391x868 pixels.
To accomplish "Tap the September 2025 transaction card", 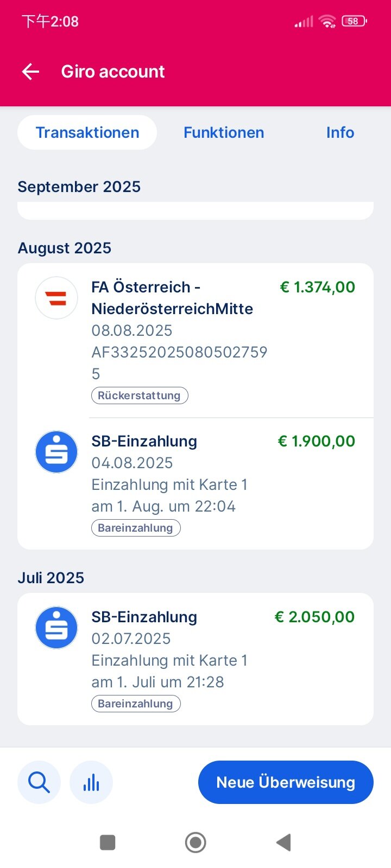I will [195, 210].
